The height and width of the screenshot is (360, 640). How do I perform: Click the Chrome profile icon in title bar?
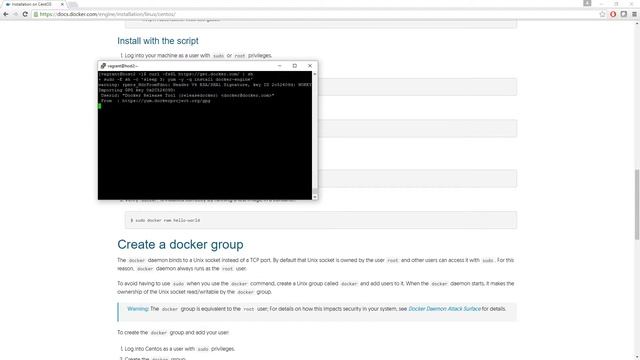pyautogui.click(x=587, y=3)
